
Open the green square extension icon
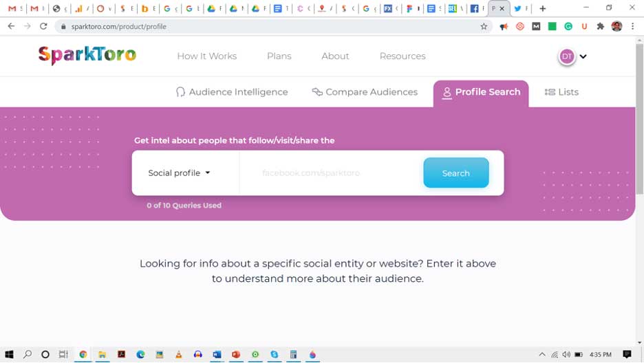point(552,27)
